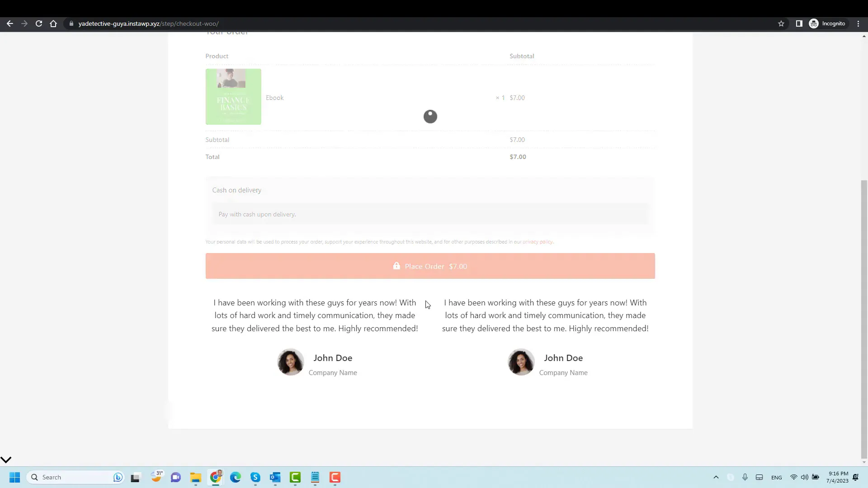Click the forward navigation arrow
The width and height of the screenshot is (868, 488).
24,23
